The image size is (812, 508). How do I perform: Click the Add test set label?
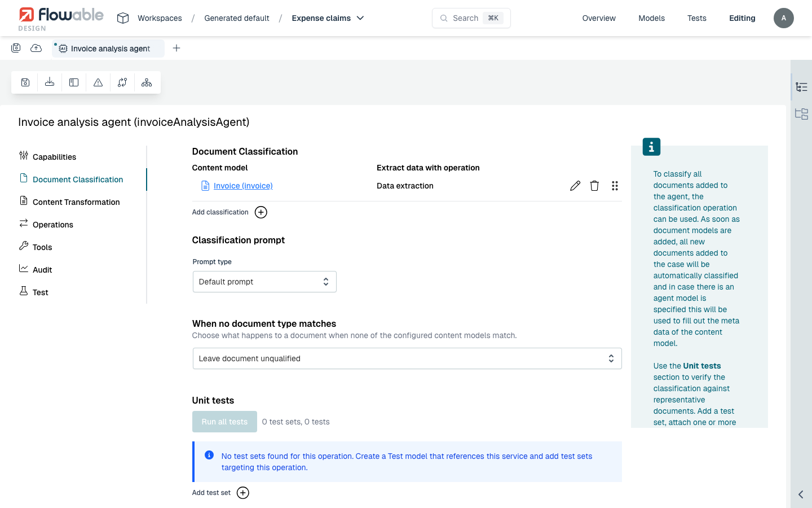211,493
